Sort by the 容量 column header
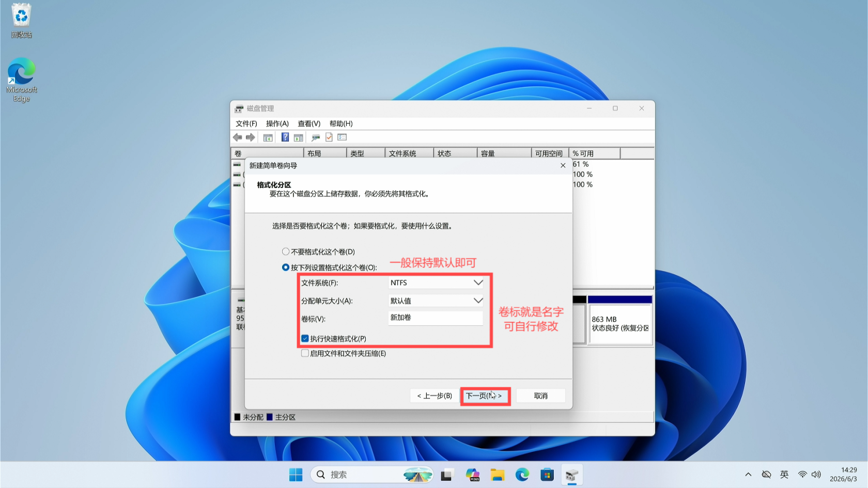Image resolution: width=868 pixels, height=488 pixels. point(504,153)
